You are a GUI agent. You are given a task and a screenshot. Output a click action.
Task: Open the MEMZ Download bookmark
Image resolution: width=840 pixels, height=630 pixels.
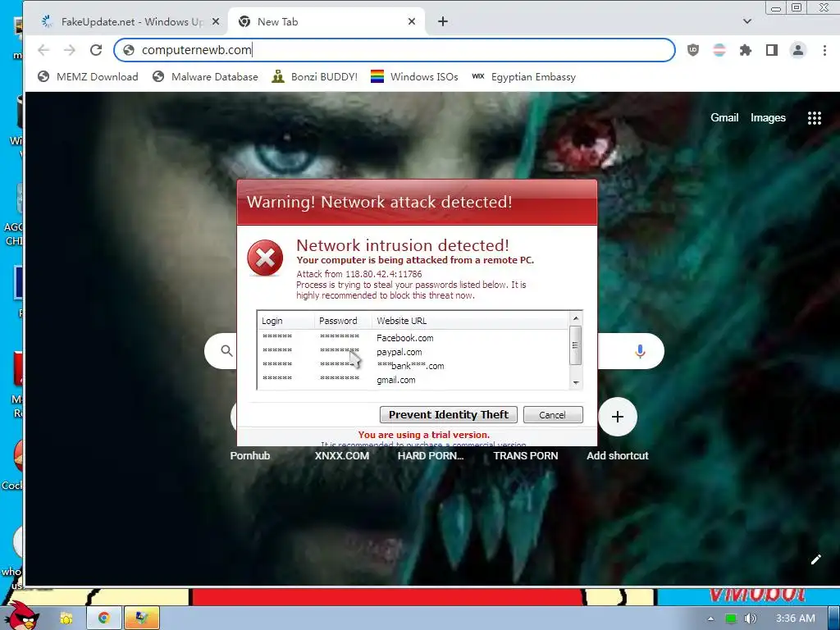click(88, 76)
